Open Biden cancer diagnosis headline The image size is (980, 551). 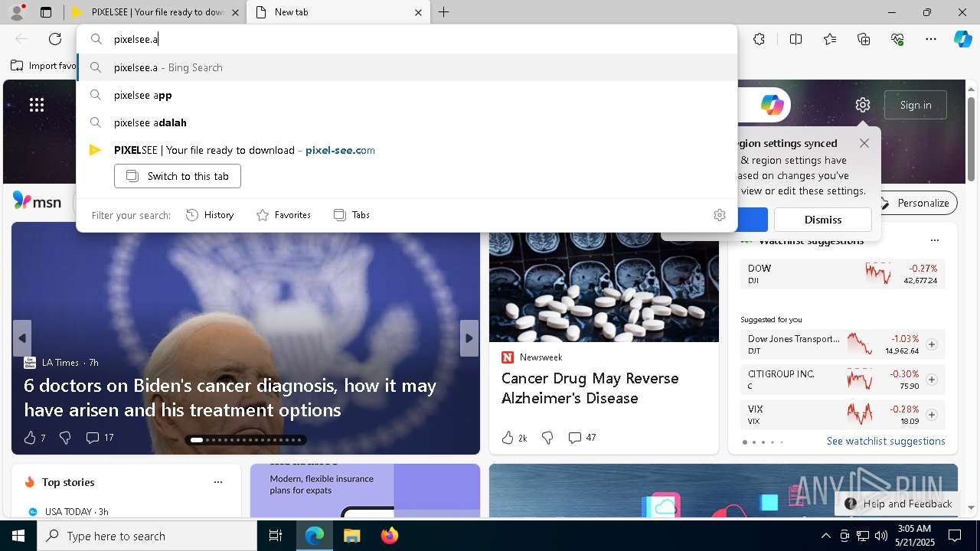click(230, 397)
